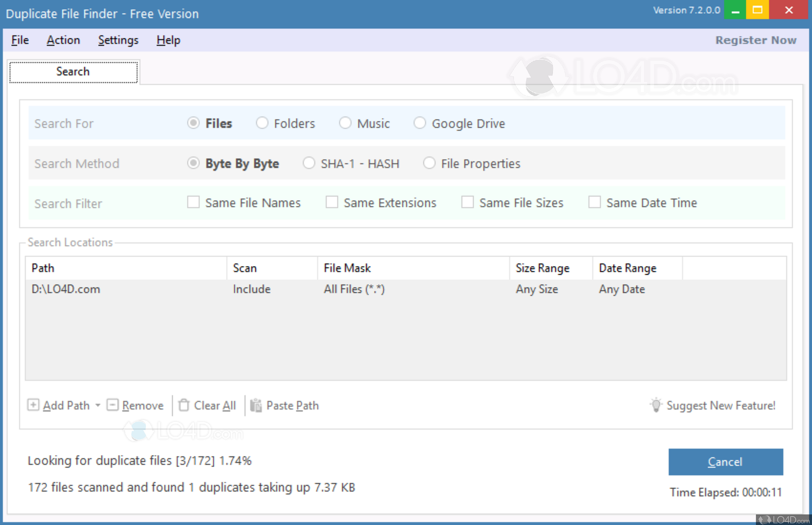812x525 pixels.
Task: Enable the Same File Names checkbox
Action: [x=193, y=202]
